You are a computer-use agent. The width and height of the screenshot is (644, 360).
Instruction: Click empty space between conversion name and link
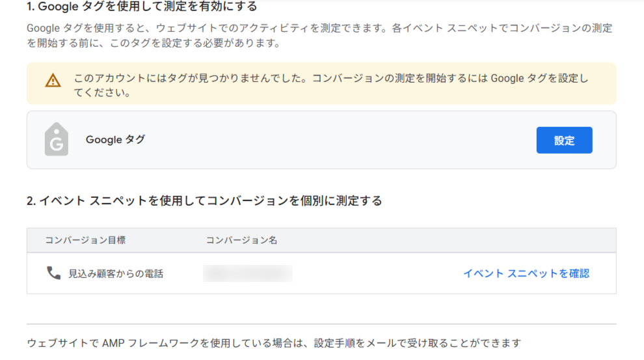pos(377,273)
